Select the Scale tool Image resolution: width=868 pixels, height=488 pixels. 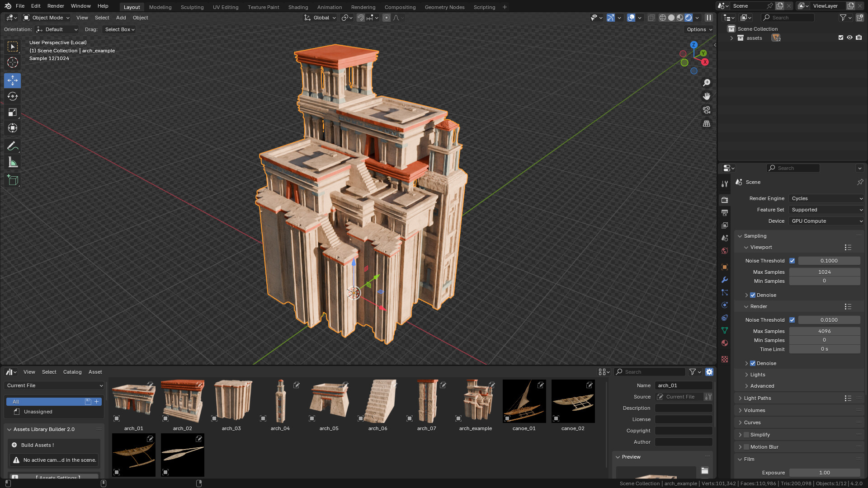pyautogui.click(x=13, y=112)
